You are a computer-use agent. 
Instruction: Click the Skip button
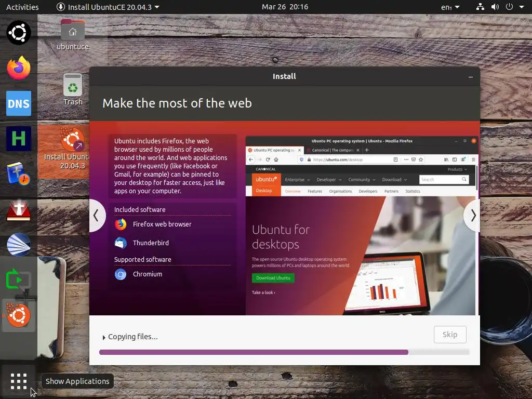pyautogui.click(x=450, y=335)
